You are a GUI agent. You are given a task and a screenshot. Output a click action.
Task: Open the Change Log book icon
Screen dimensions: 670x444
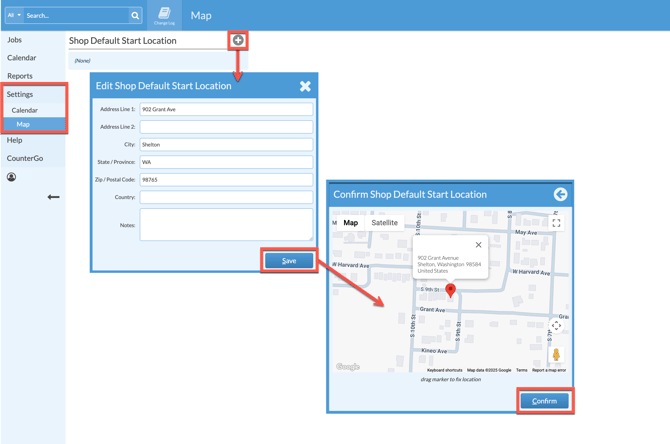click(x=165, y=15)
